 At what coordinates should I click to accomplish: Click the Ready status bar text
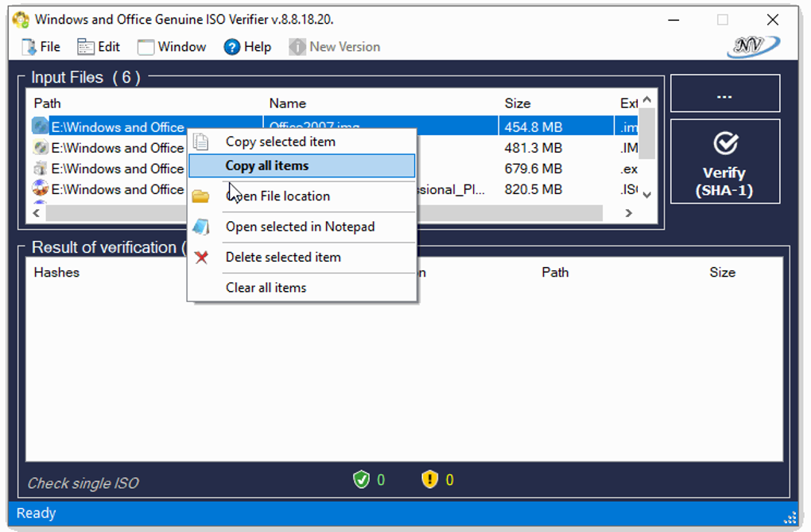coord(36,513)
